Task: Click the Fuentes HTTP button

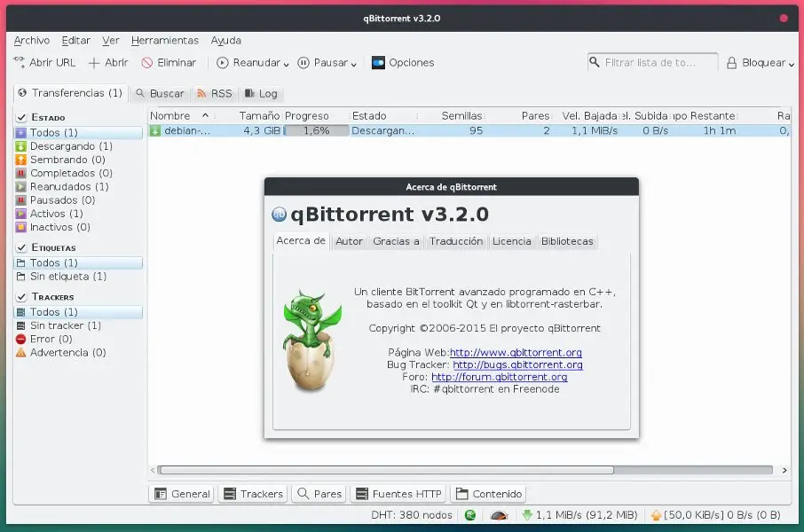Action: [x=398, y=494]
